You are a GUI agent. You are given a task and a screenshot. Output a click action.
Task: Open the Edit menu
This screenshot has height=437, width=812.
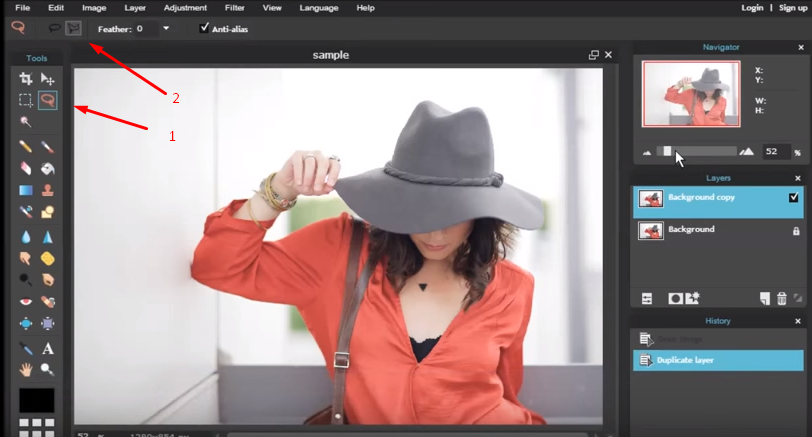click(56, 8)
